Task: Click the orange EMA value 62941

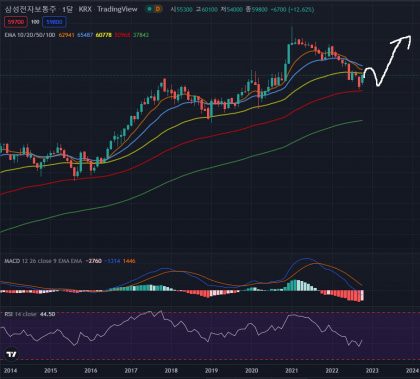Action: click(66, 35)
